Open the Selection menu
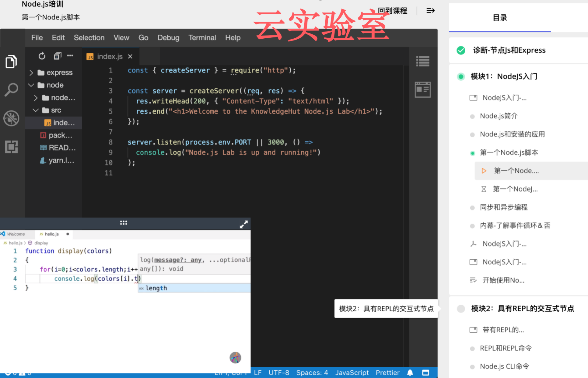 click(x=89, y=37)
